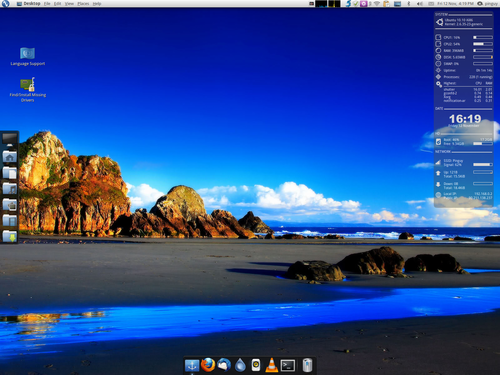Open the Pictures folder with camera icon

tap(10, 204)
